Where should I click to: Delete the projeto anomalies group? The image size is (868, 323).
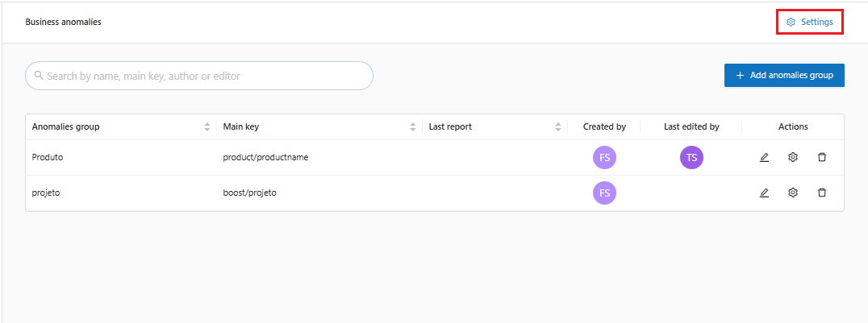point(822,193)
